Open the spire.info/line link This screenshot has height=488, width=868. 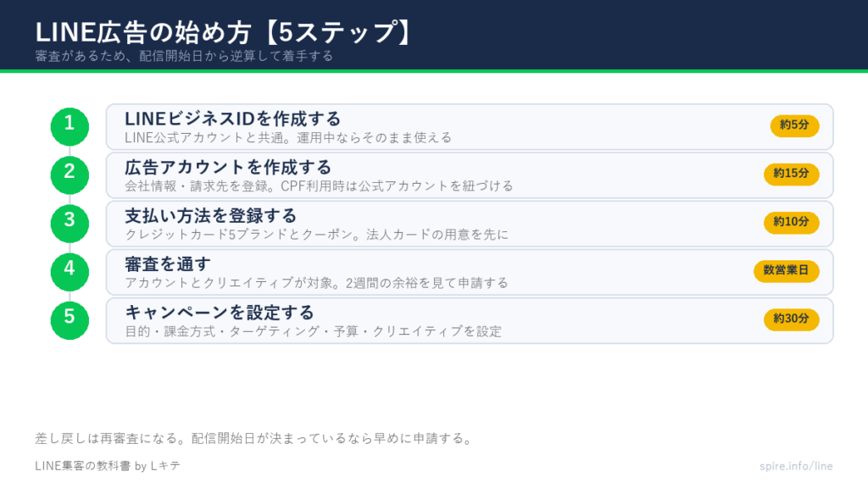(x=796, y=466)
